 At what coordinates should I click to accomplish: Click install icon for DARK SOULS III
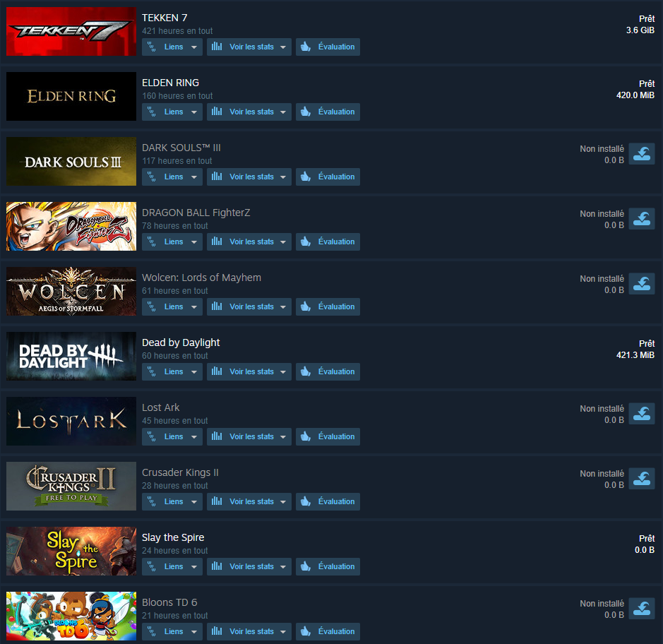(x=641, y=153)
